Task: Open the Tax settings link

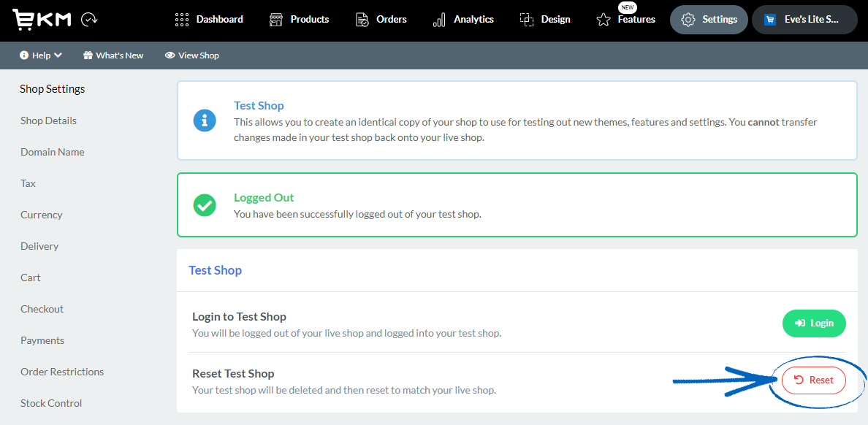Action: tap(28, 183)
